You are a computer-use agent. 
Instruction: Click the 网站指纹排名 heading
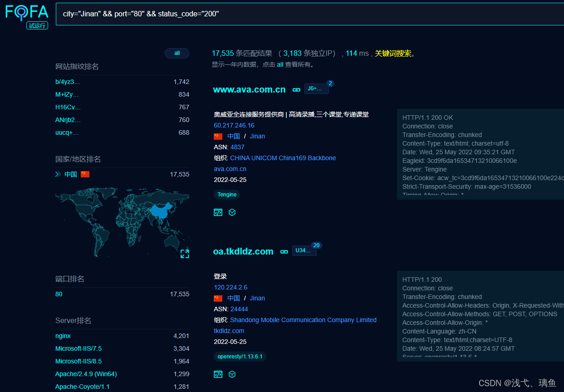(x=77, y=67)
